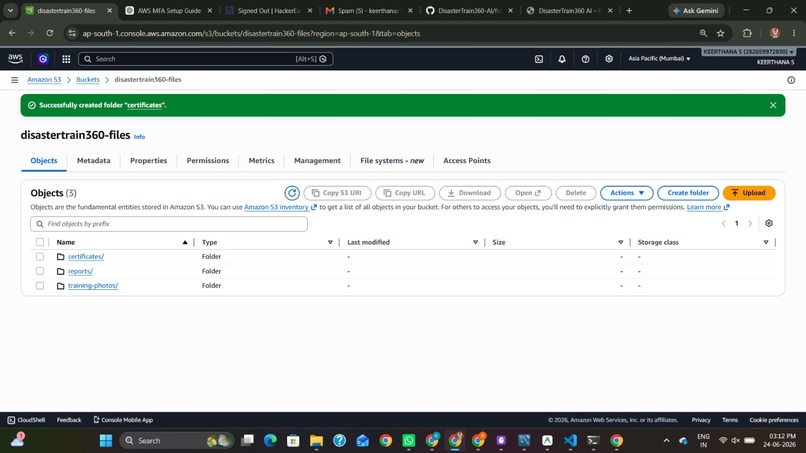Switch to the Management tab
806x453 pixels.
coord(317,160)
